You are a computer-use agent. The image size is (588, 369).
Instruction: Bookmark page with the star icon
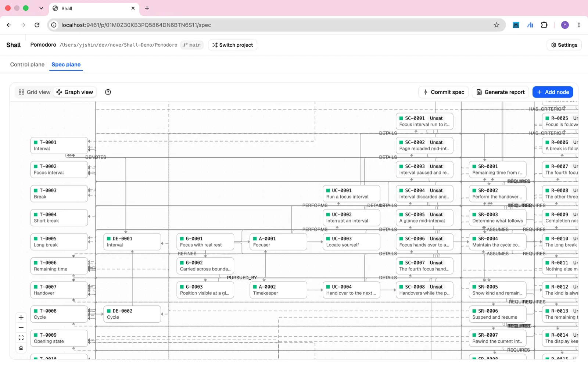tap(496, 25)
